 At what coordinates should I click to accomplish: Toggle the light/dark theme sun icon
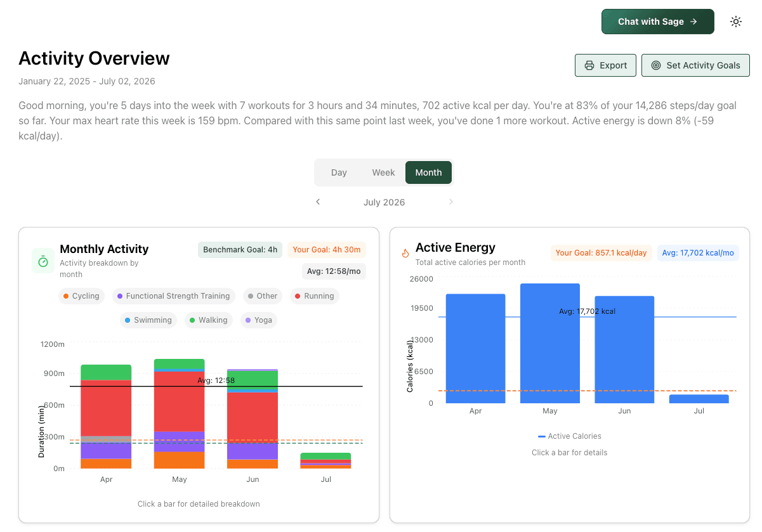736,22
